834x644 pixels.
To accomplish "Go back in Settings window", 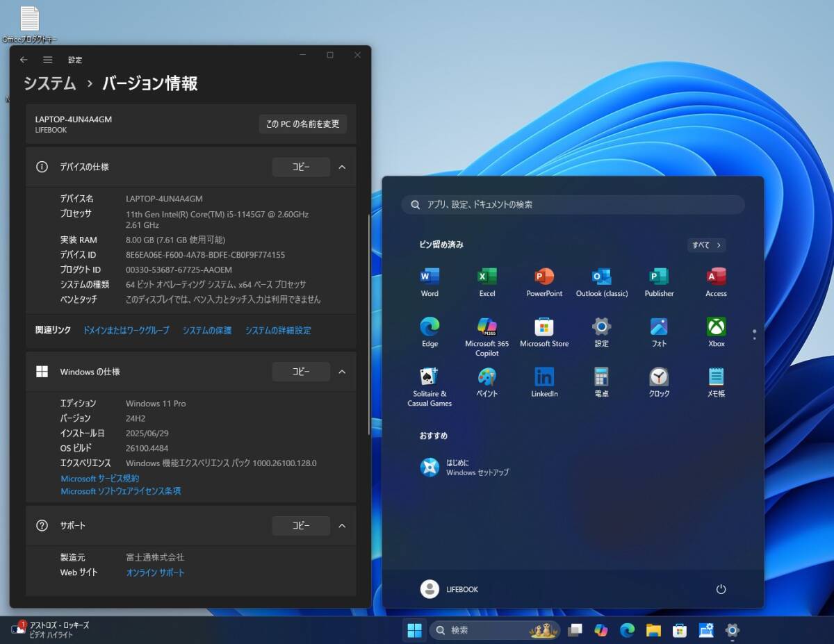I will [24, 60].
